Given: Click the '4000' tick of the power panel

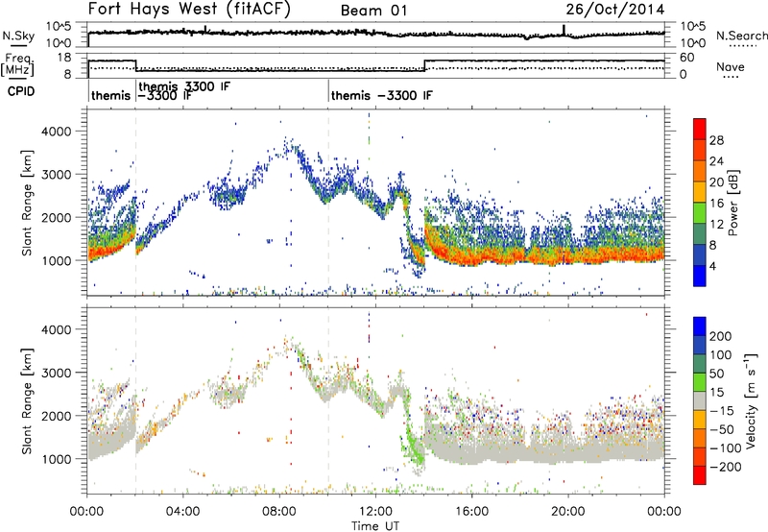Looking at the screenshot, I should click(57, 132).
